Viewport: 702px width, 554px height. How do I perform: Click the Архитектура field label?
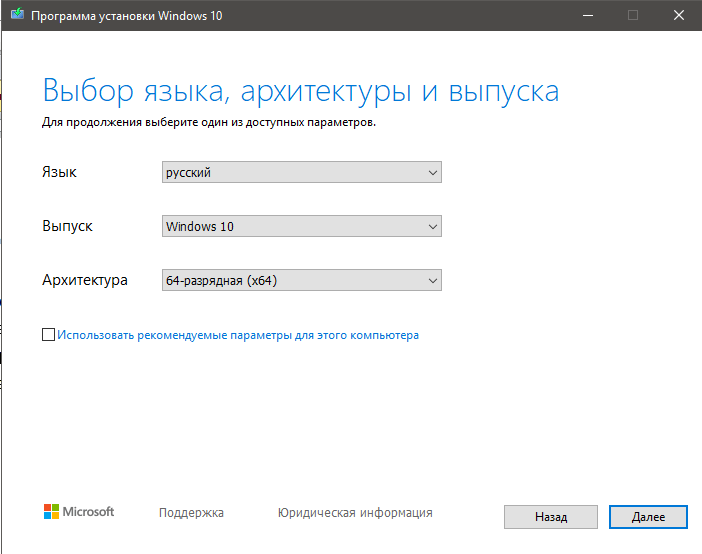85,280
